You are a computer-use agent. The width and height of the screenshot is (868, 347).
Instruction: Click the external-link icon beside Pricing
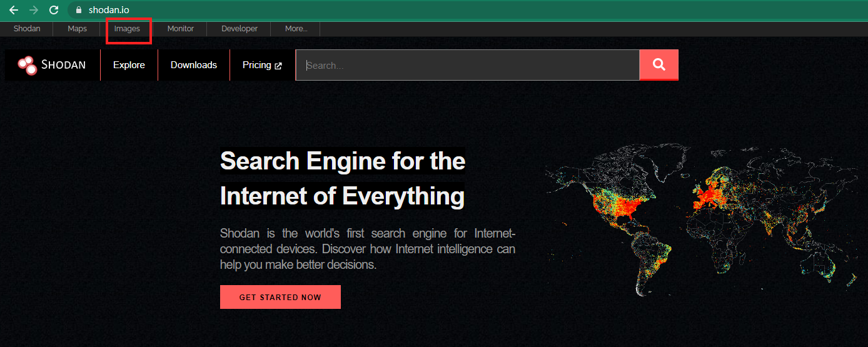tap(278, 66)
